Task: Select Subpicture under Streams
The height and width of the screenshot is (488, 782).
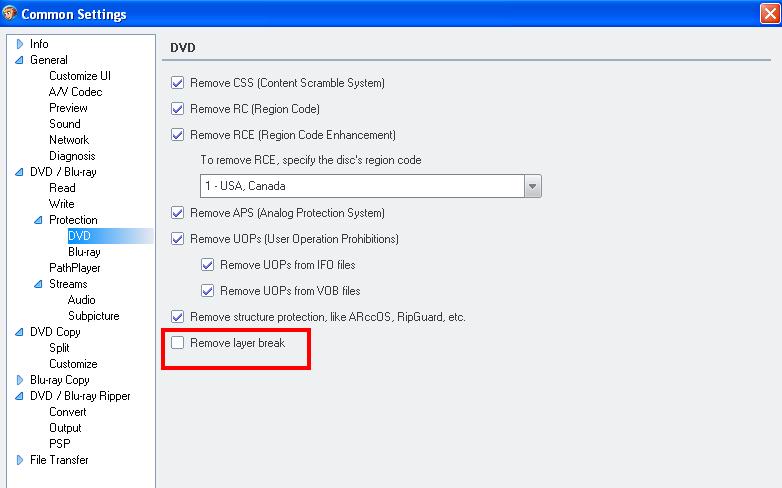Action: click(93, 316)
